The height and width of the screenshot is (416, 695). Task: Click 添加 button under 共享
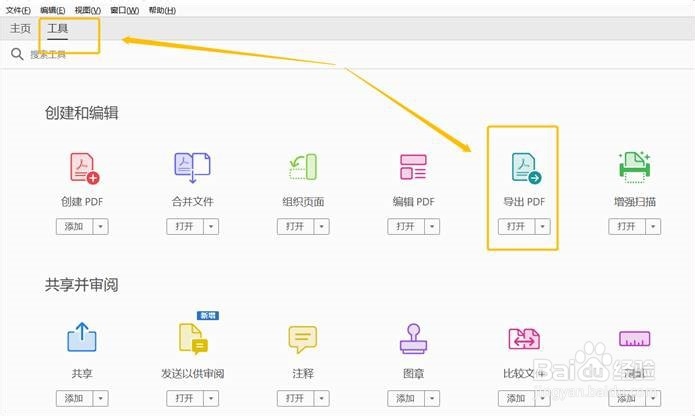coord(74,398)
